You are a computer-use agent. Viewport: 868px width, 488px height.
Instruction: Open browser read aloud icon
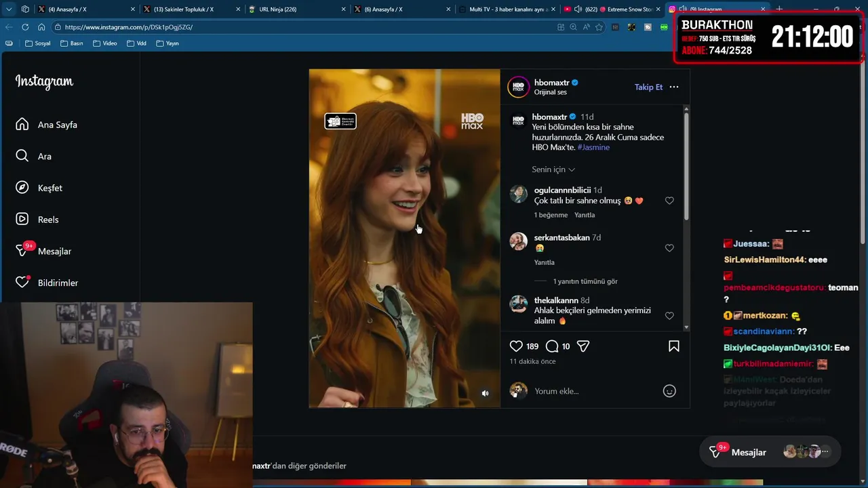tap(586, 27)
